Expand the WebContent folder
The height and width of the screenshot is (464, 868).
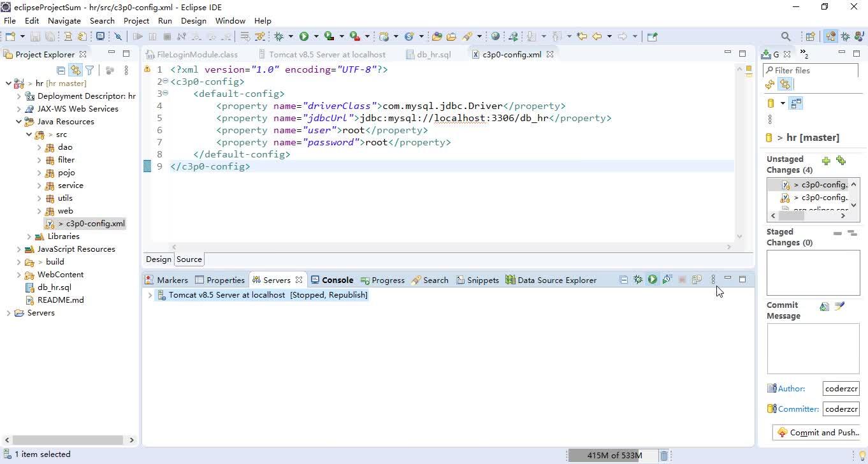(19, 275)
